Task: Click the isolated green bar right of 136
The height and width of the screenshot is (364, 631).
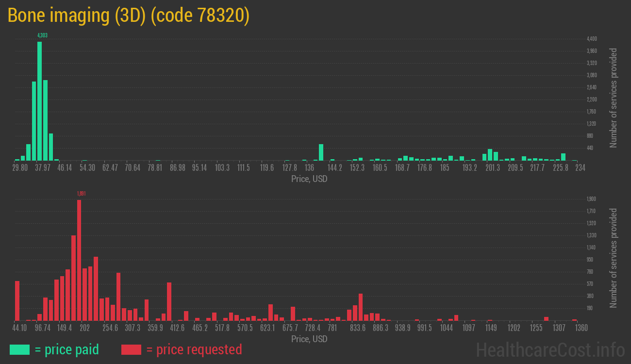Action: 321,152
